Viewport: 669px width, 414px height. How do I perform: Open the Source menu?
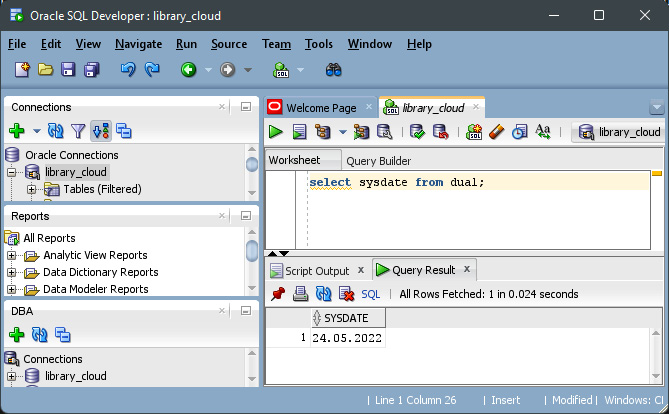(x=229, y=44)
